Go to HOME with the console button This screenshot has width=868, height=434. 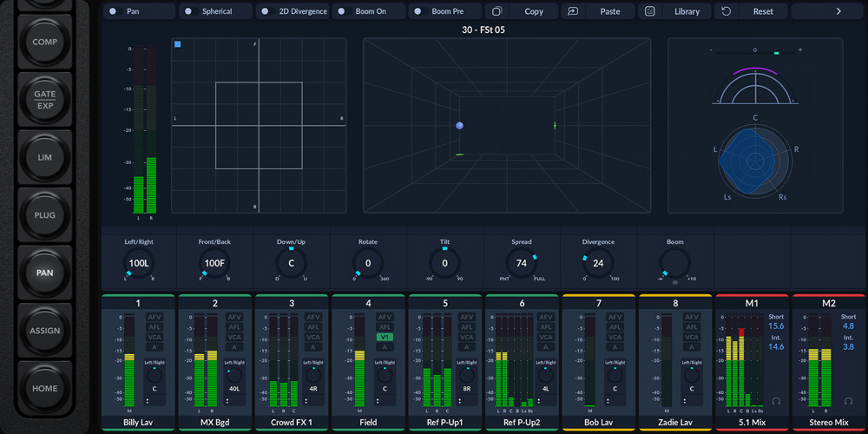pyautogui.click(x=45, y=388)
